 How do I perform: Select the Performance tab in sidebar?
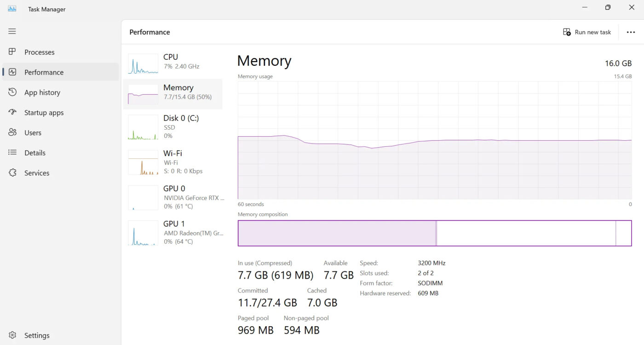(x=61, y=72)
